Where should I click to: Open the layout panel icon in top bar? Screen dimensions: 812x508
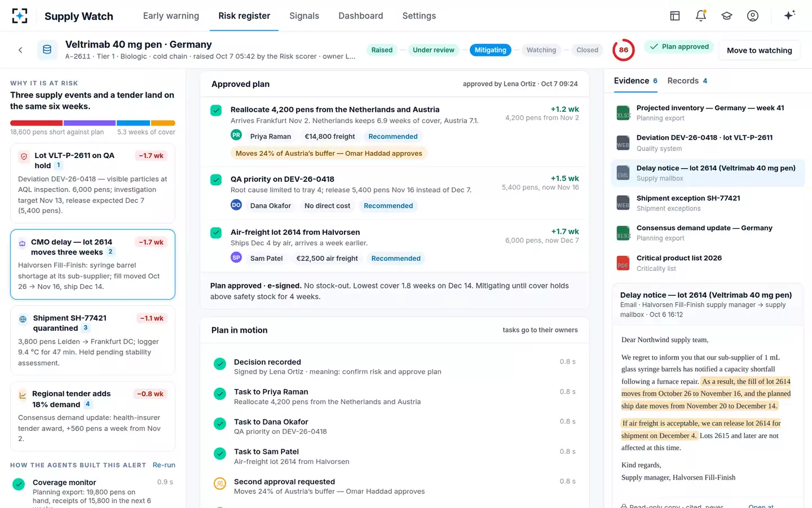(675, 16)
